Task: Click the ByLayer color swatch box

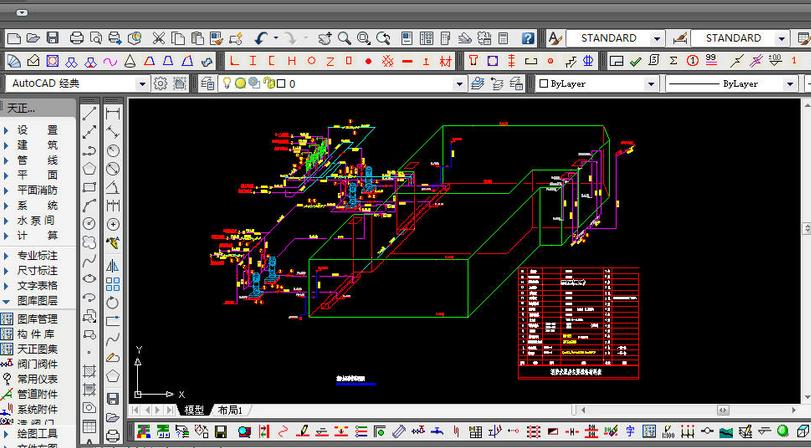Action: (544, 84)
